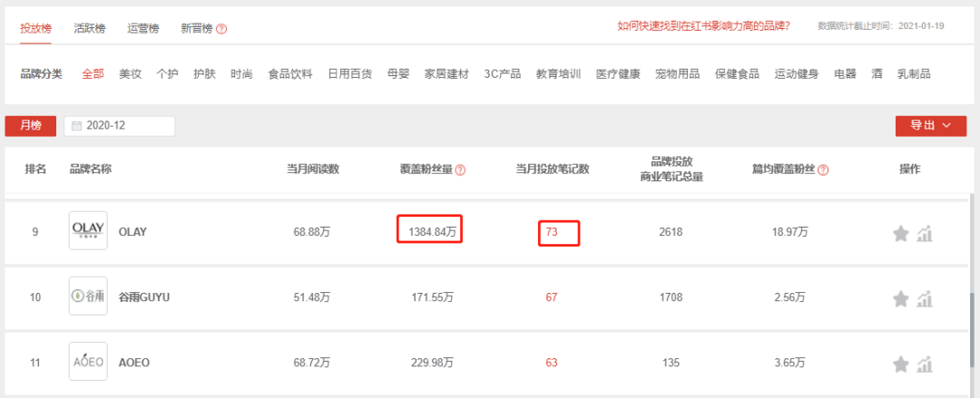Filter by 护肤 category

pyautogui.click(x=204, y=74)
